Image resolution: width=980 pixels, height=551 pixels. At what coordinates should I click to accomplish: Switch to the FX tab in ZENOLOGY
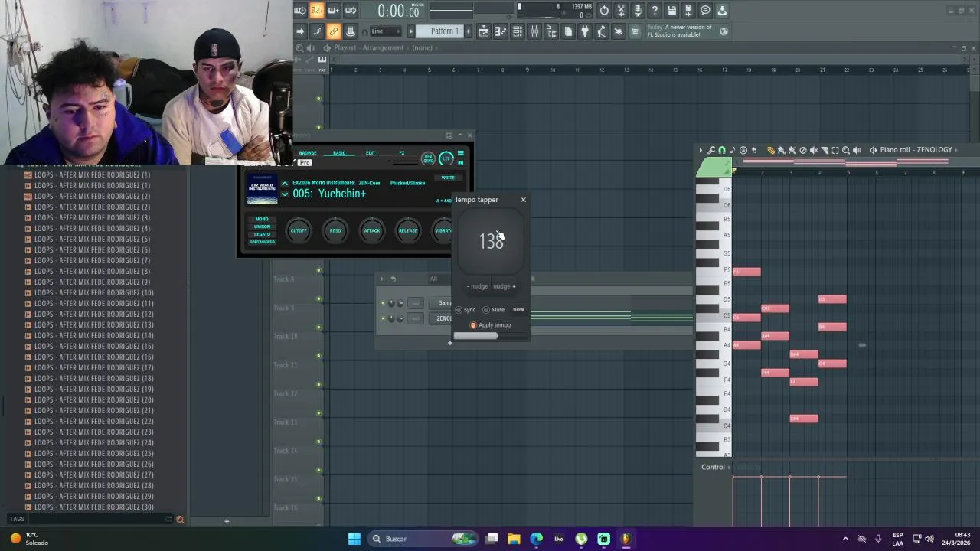point(402,153)
